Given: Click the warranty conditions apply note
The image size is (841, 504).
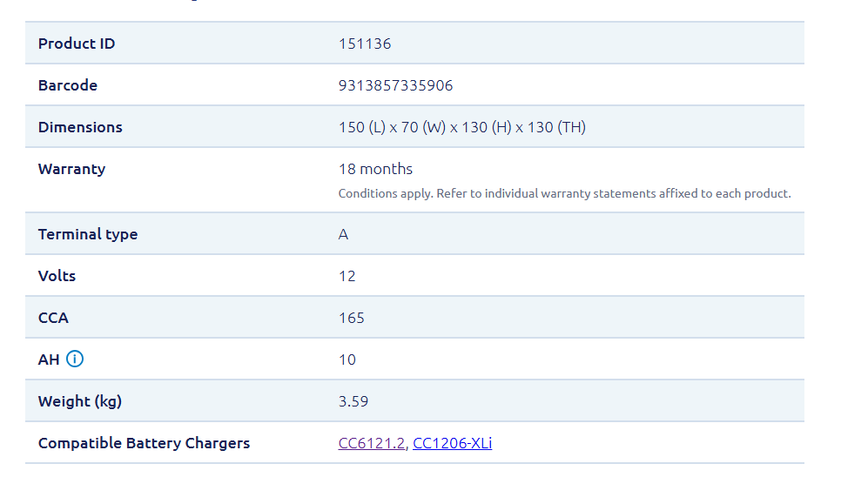Looking at the screenshot, I should pos(564,193).
